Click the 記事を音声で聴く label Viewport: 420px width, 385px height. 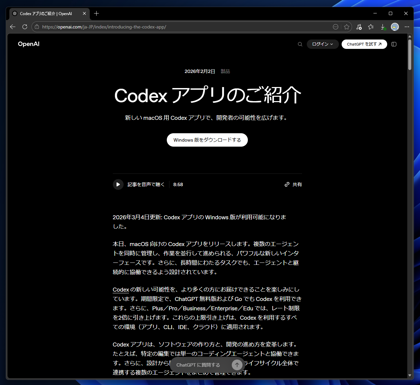point(146,184)
